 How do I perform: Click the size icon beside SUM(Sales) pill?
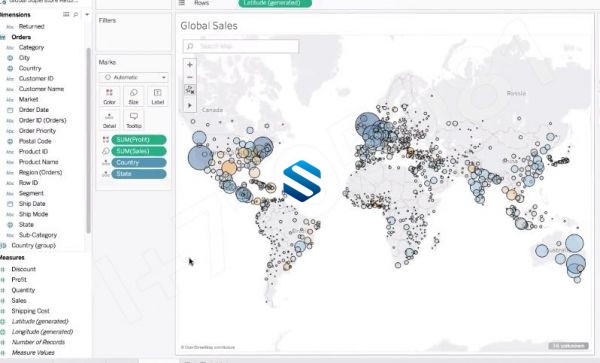(x=105, y=151)
